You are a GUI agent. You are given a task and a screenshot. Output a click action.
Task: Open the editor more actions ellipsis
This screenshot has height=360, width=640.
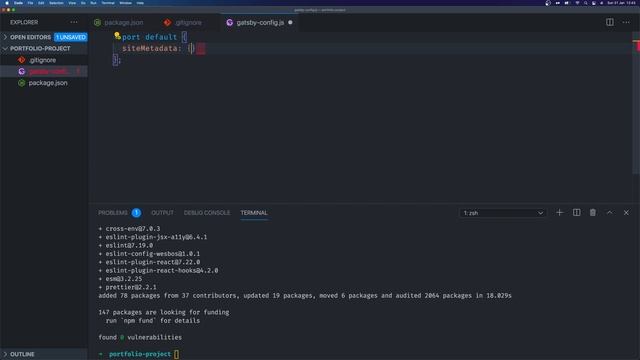tap(626, 22)
